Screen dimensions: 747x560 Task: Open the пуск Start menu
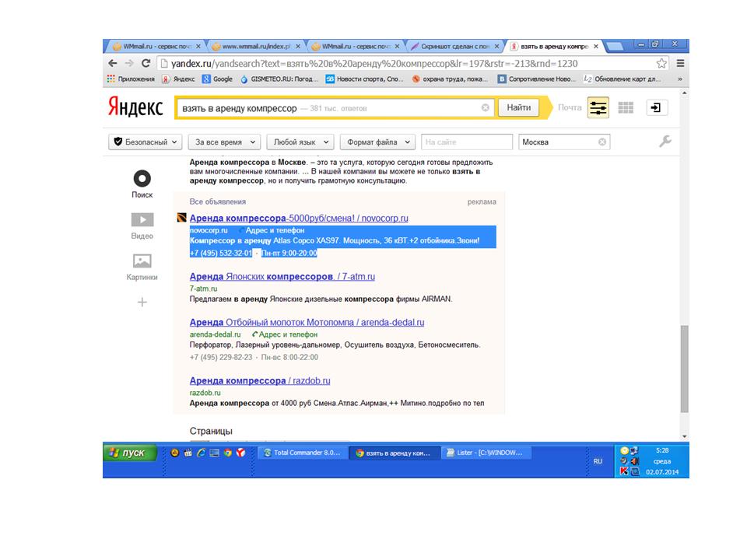[x=130, y=453]
